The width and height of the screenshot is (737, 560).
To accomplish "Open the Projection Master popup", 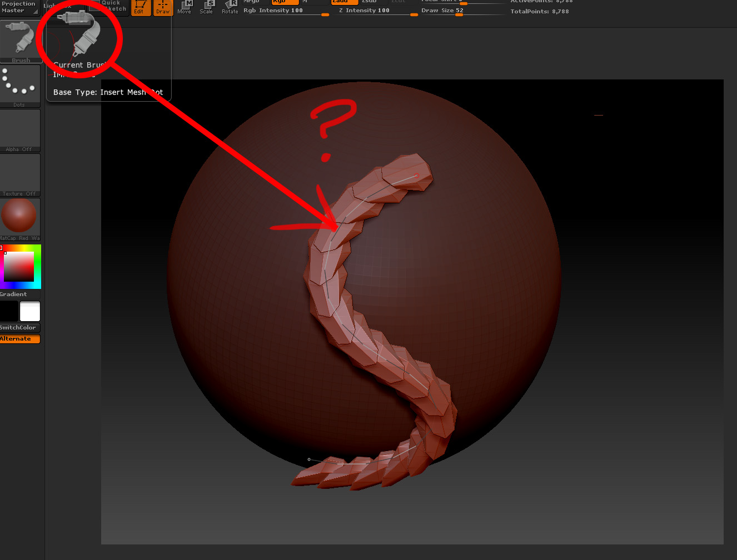I will 18,7.
